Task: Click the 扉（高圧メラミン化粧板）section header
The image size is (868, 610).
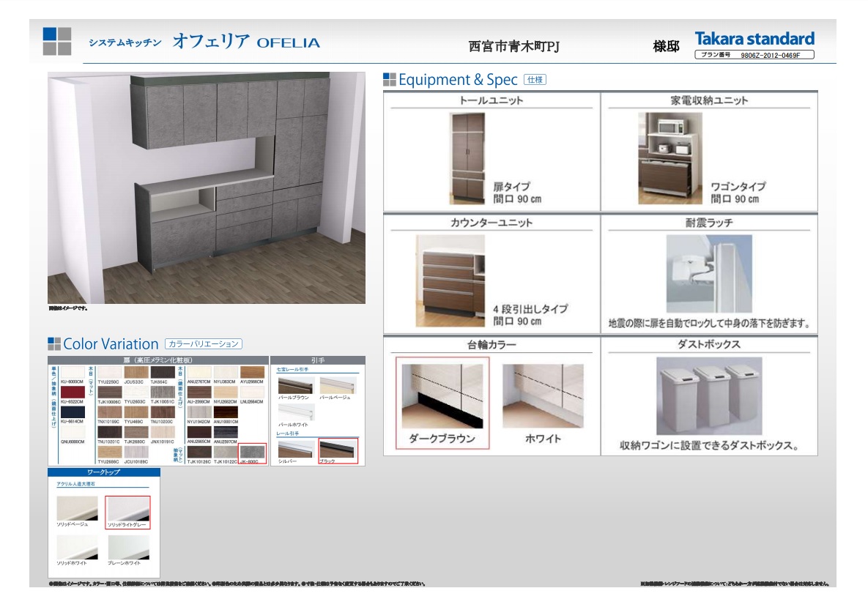Action: coord(157,360)
